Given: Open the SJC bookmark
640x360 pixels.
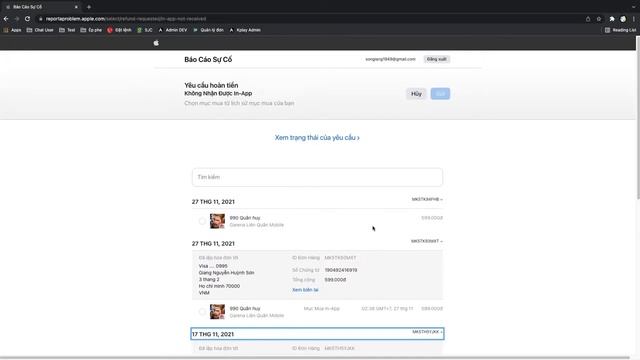Looking at the screenshot, I should (145, 30).
